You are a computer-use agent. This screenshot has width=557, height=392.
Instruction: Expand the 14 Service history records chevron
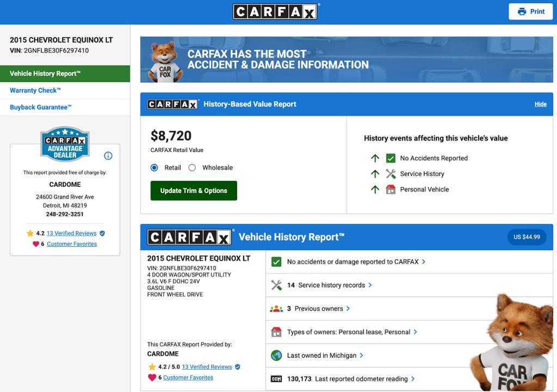pyautogui.click(x=370, y=285)
